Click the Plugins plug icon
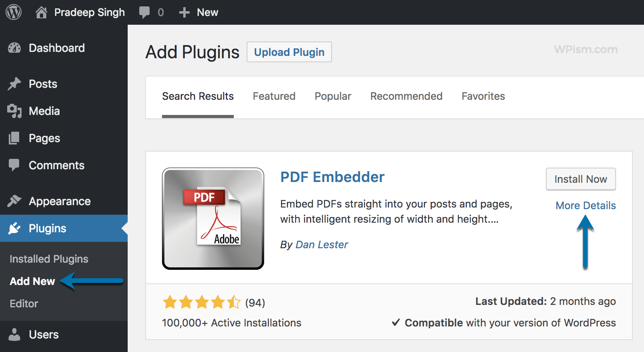Screen dimensions: 644x352 click(x=14, y=228)
